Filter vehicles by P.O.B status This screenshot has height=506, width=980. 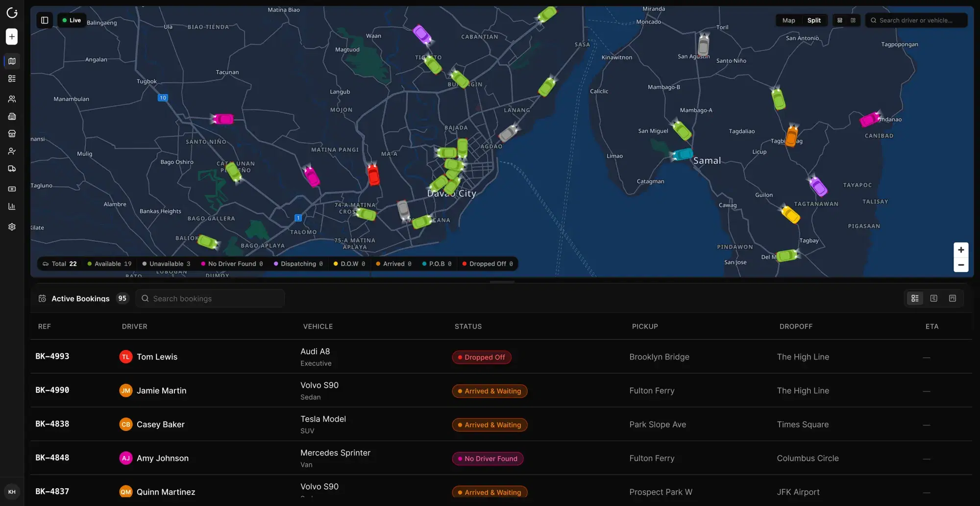click(437, 264)
